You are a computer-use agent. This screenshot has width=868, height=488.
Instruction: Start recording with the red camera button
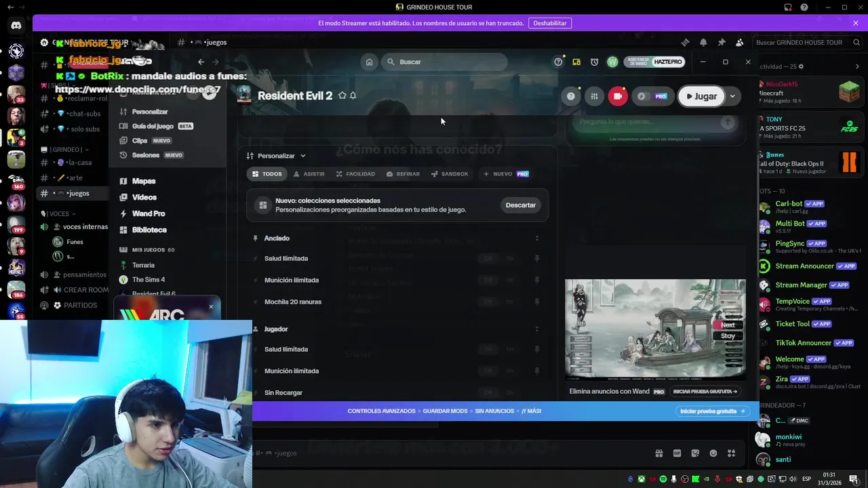617,96
